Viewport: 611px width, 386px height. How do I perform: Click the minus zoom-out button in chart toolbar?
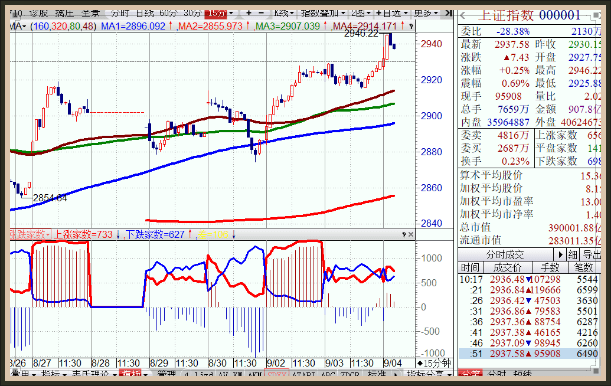(261, 13)
